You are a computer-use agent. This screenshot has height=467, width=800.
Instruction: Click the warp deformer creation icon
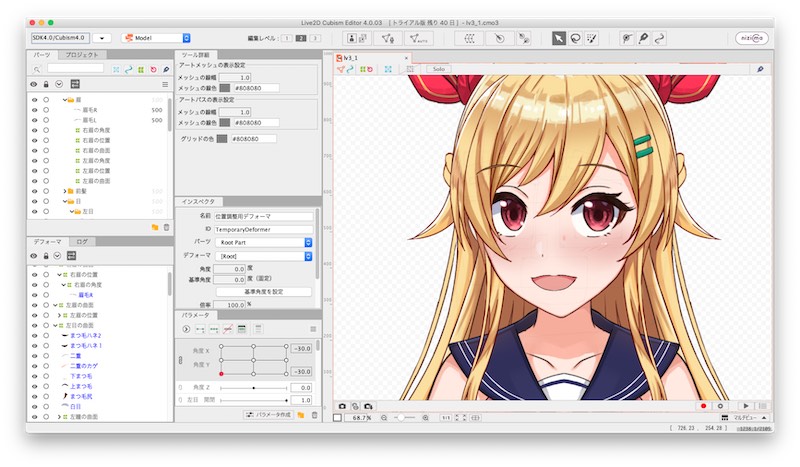(x=469, y=38)
